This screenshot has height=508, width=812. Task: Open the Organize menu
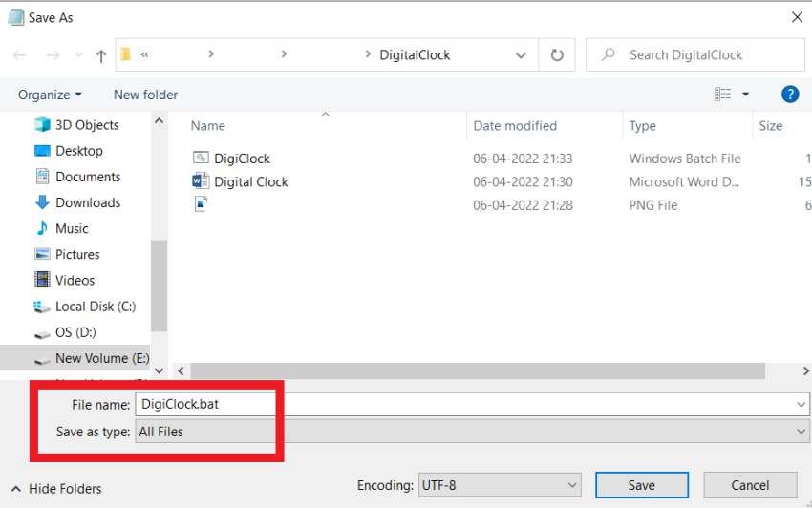[50, 95]
